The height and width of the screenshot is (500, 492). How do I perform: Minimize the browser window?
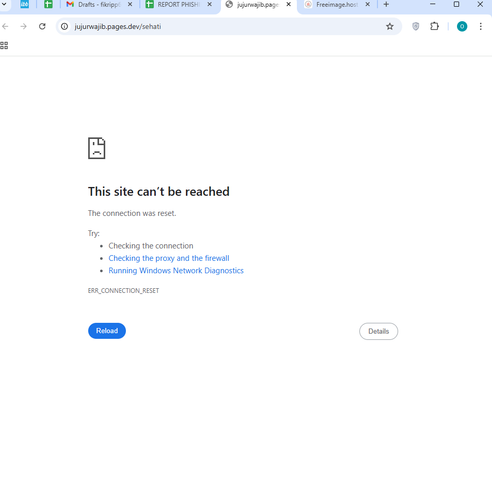[x=433, y=4]
